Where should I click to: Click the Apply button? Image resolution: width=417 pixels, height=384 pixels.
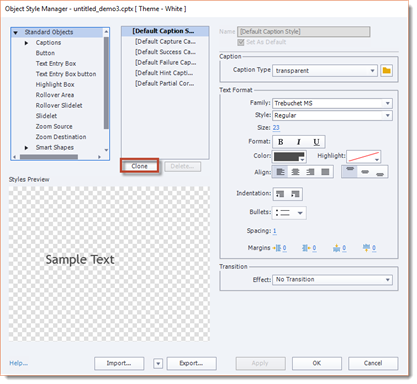point(260,364)
